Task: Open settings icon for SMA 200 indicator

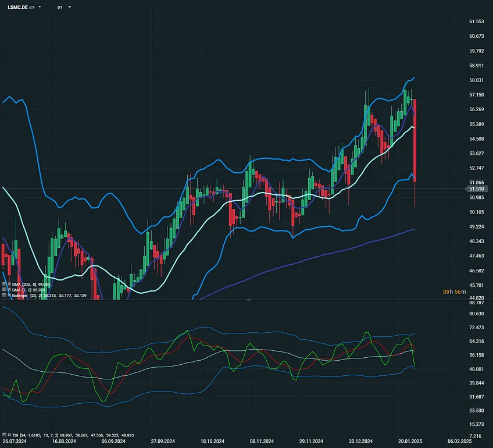Action: click(4, 284)
